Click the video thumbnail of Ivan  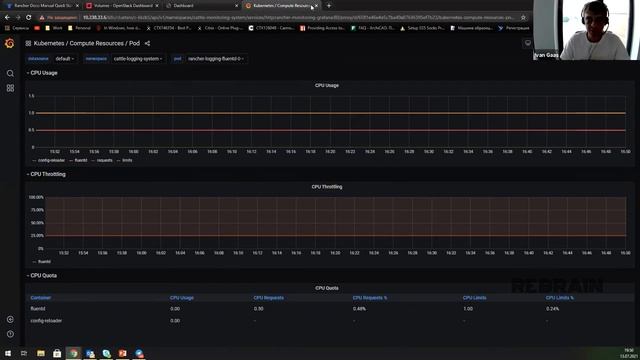click(x=587, y=30)
